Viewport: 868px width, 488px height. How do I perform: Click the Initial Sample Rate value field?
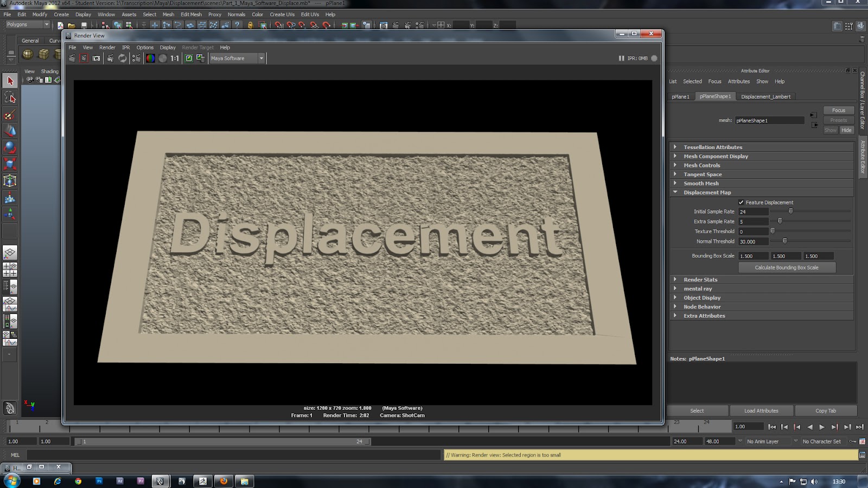(x=754, y=211)
